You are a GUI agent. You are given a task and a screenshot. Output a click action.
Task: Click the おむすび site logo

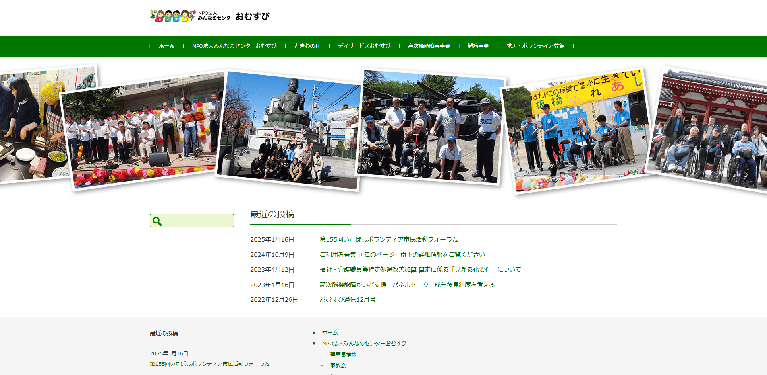[x=209, y=16]
